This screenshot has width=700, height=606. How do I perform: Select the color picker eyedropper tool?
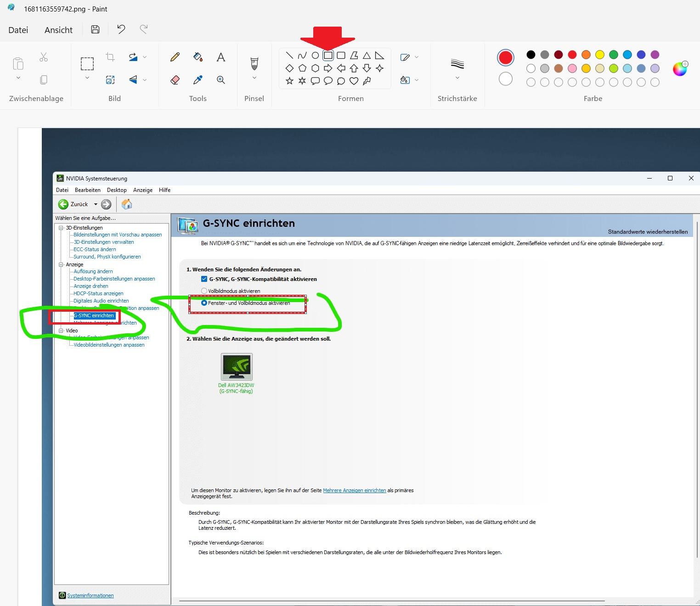pyautogui.click(x=198, y=80)
